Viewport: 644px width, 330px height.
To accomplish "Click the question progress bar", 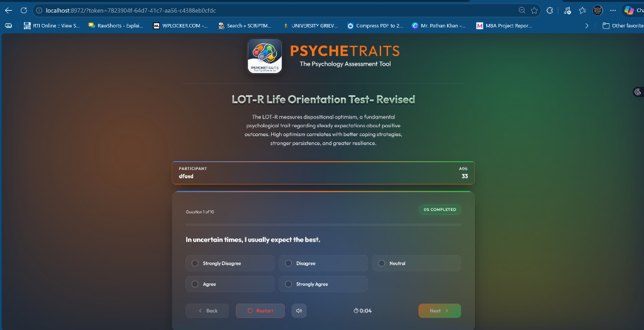I will pyautogui.click(x=323, y=225).
